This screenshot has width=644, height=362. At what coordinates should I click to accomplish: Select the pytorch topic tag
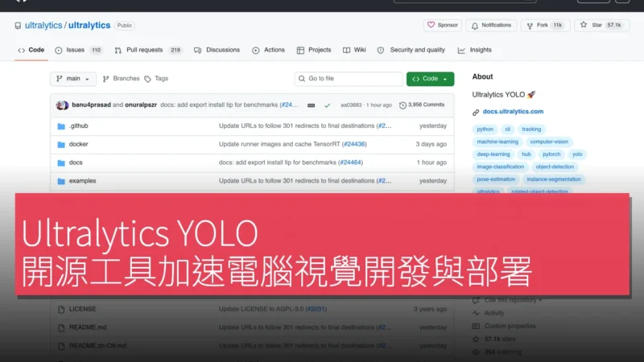[x=551, y=154]
